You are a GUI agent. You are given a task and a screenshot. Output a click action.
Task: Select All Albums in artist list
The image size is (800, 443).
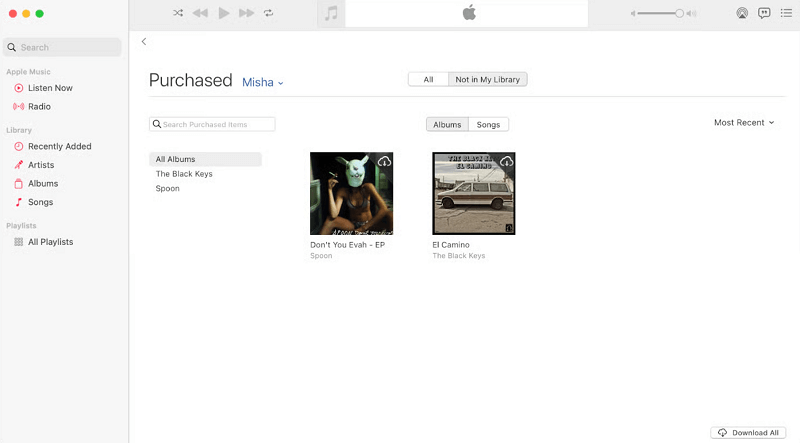coord(205,159)
